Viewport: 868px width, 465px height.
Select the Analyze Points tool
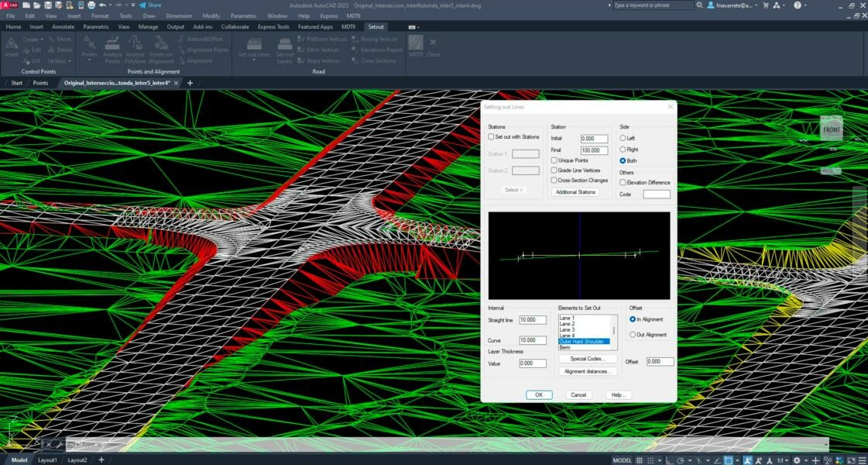click(x=112, y=45)
